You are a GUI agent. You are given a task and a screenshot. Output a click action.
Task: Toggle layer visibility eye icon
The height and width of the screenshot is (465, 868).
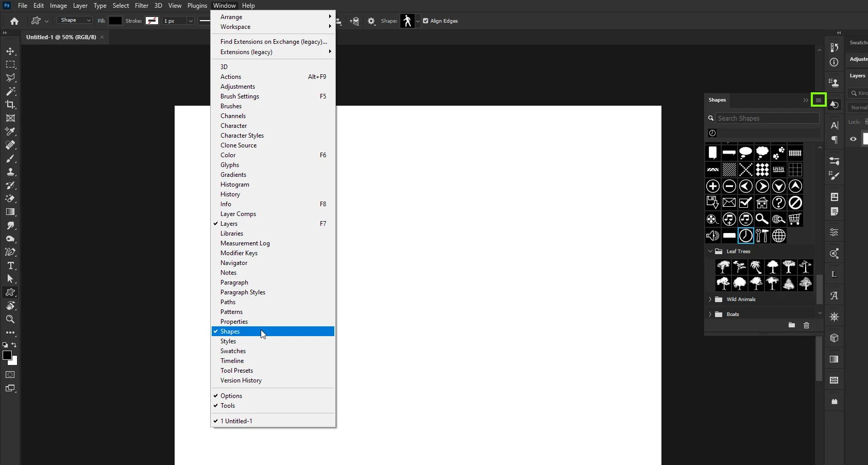coord(854,139)
